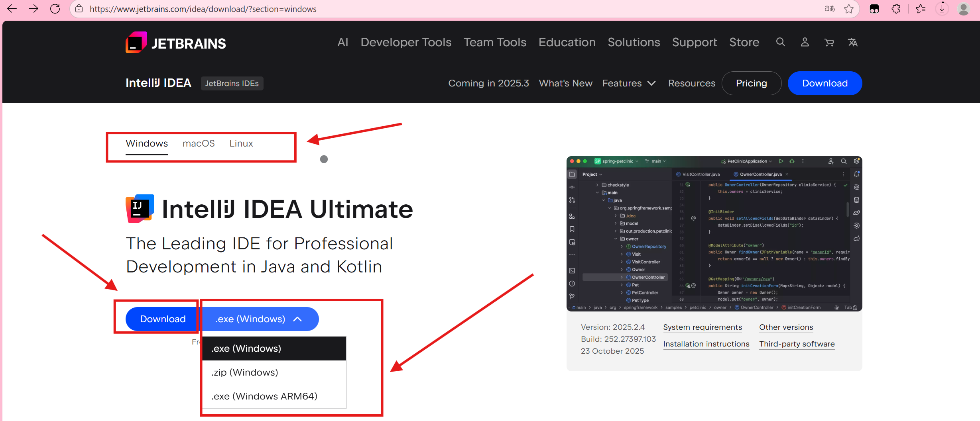980x421 pixels.
Task: Open Coming in 2025.3 page
Action: (488, 83)
